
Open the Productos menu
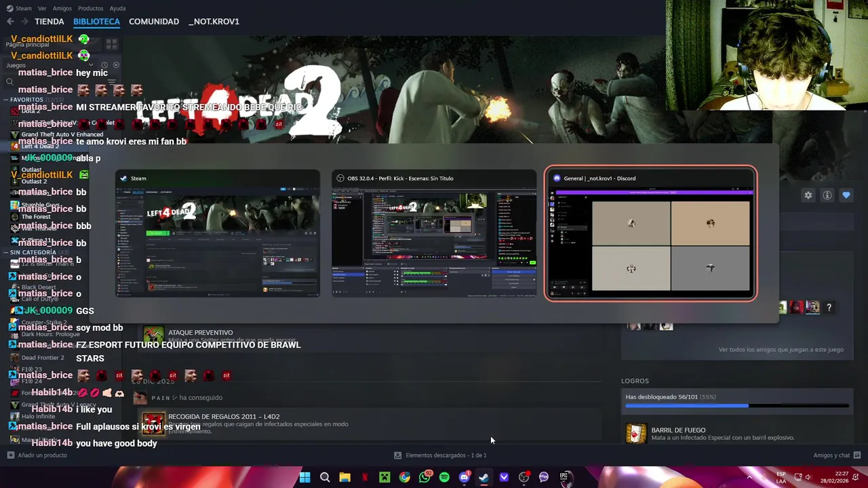[91, 8]
